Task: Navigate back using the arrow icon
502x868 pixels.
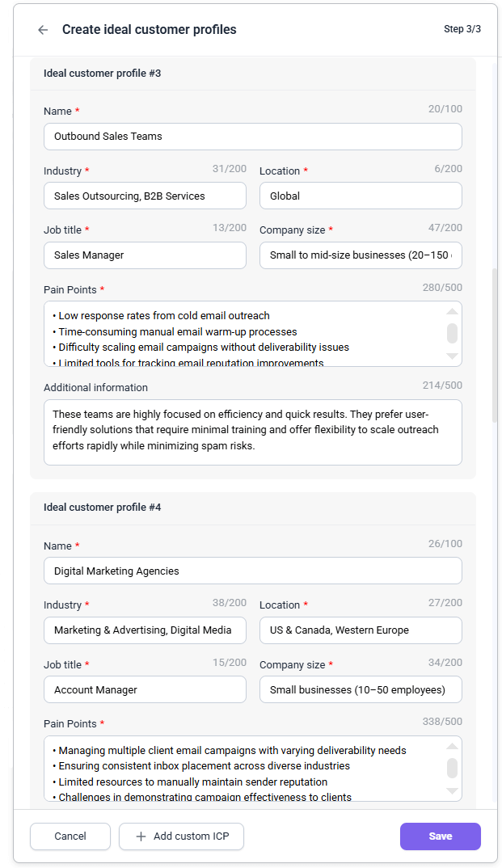Action: point(42,29)
